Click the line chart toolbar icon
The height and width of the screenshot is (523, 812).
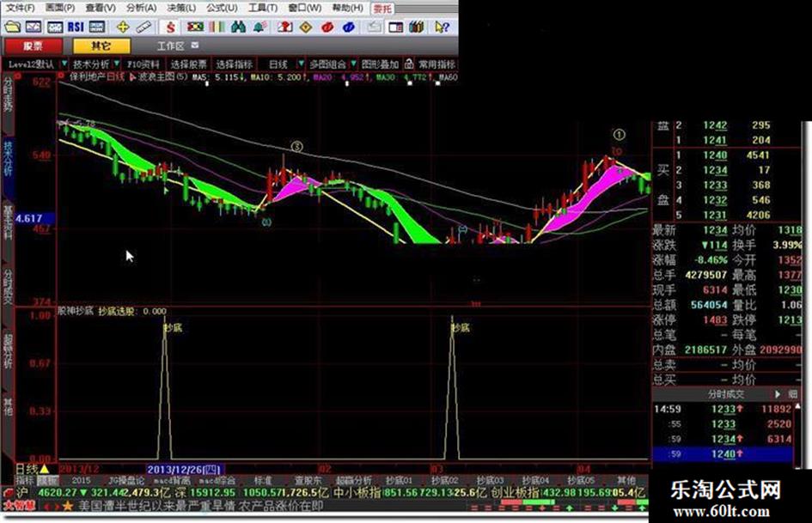pos(34,27)
